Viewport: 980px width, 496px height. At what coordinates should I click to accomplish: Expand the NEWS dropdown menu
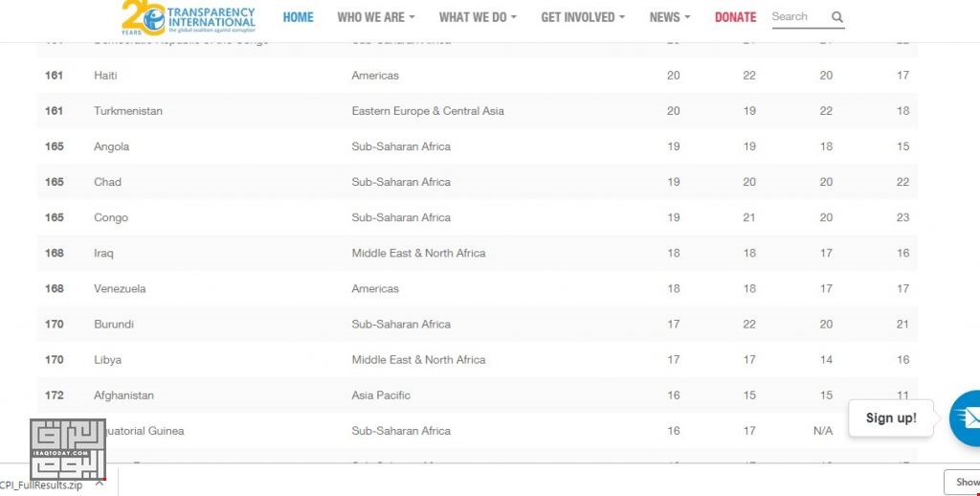(669, 17)
